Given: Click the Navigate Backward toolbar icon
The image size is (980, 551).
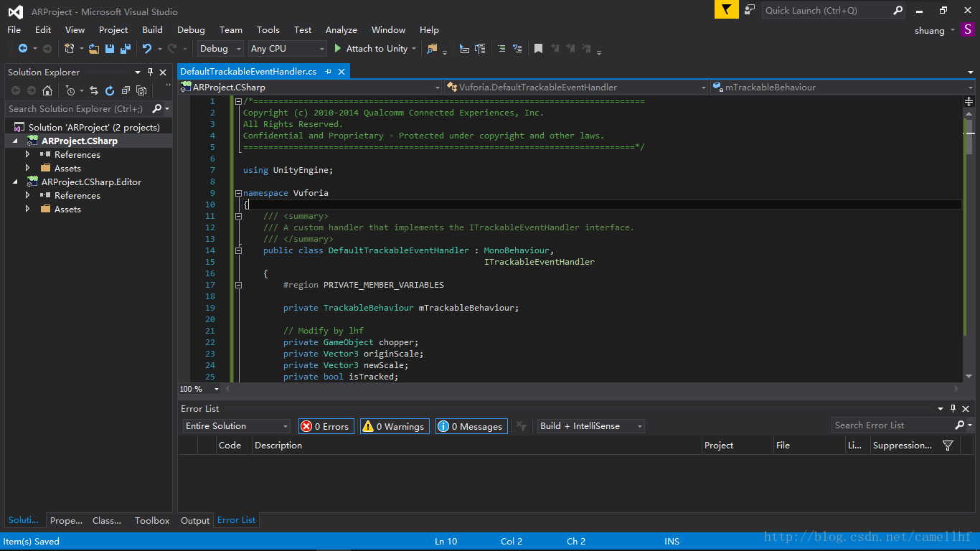Looking at the screenshot, I should 23,49.
